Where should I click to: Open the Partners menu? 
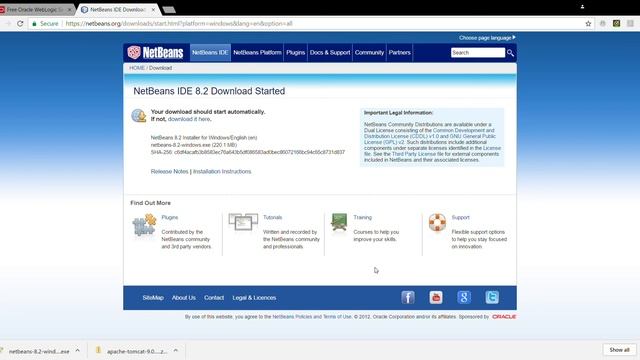400,53
